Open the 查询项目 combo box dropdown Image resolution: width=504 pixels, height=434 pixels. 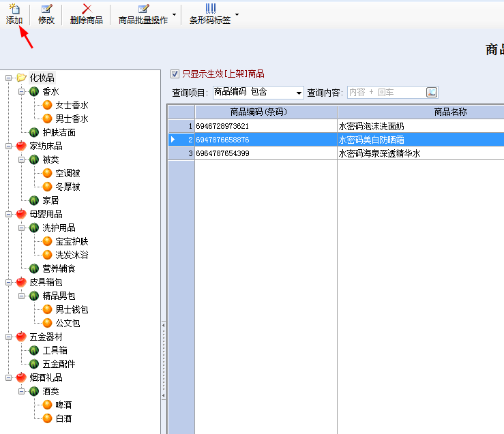pyautogui.click(x=299, y=93)
